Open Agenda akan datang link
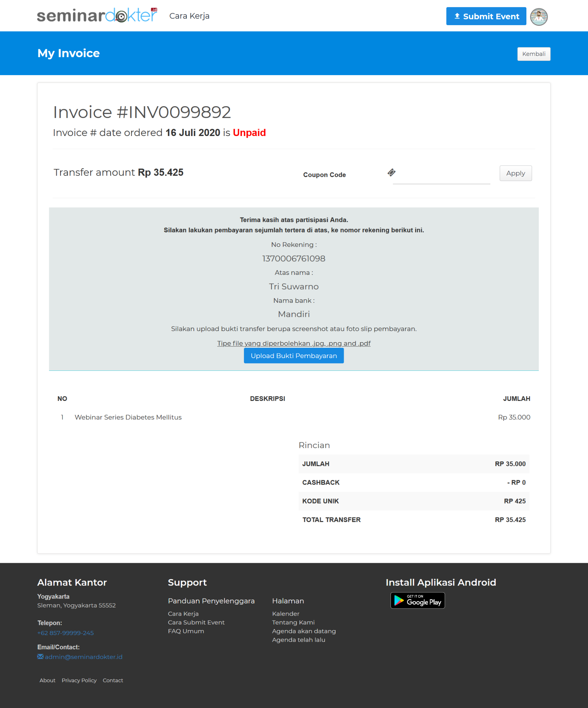 [304, 631]
